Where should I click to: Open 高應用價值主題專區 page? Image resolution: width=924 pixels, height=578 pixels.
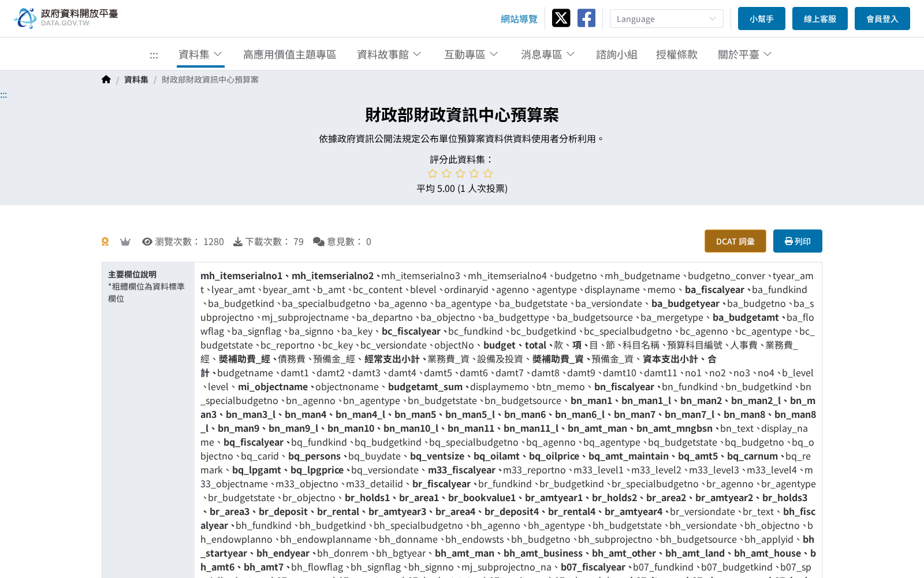(x=290, y=54)
